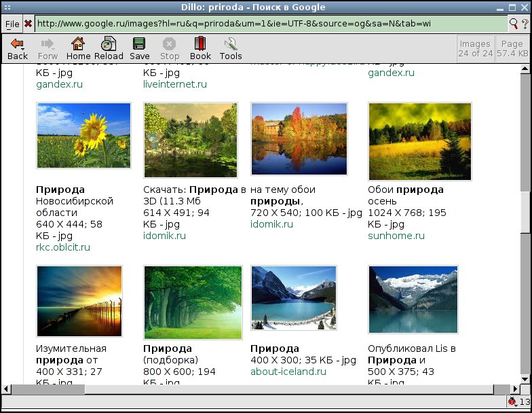
Task: Click text '614 X 491; 94'
Action: (x=176, y=213)
